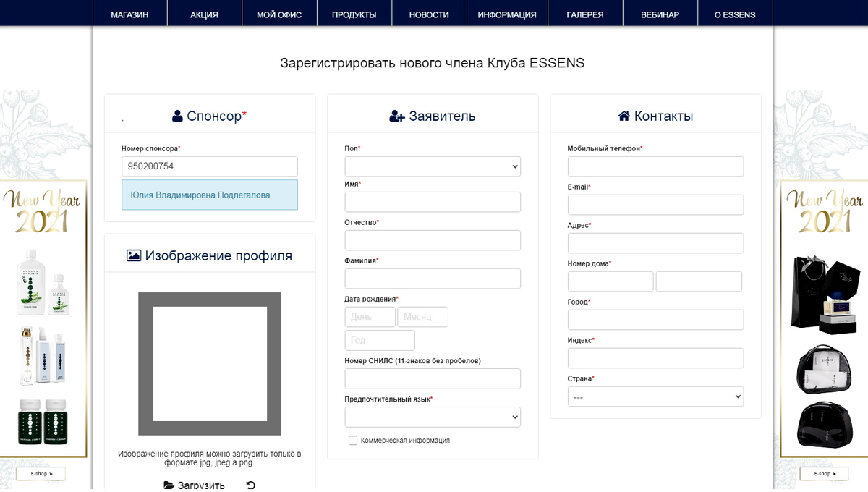Viewport: 868px width, 492px height.
Task: Open the МАГАЗИН menu item
Action: (x=130, y=14)
